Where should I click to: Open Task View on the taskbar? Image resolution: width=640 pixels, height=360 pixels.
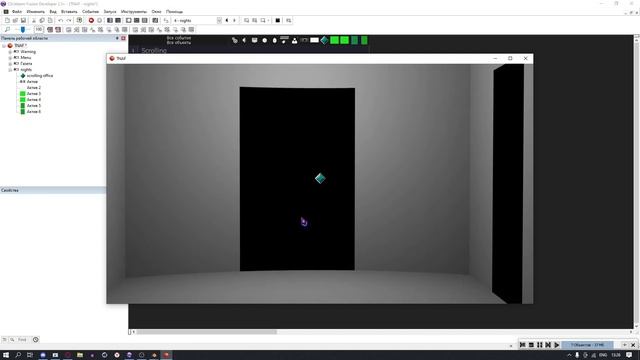pos(30,355)
